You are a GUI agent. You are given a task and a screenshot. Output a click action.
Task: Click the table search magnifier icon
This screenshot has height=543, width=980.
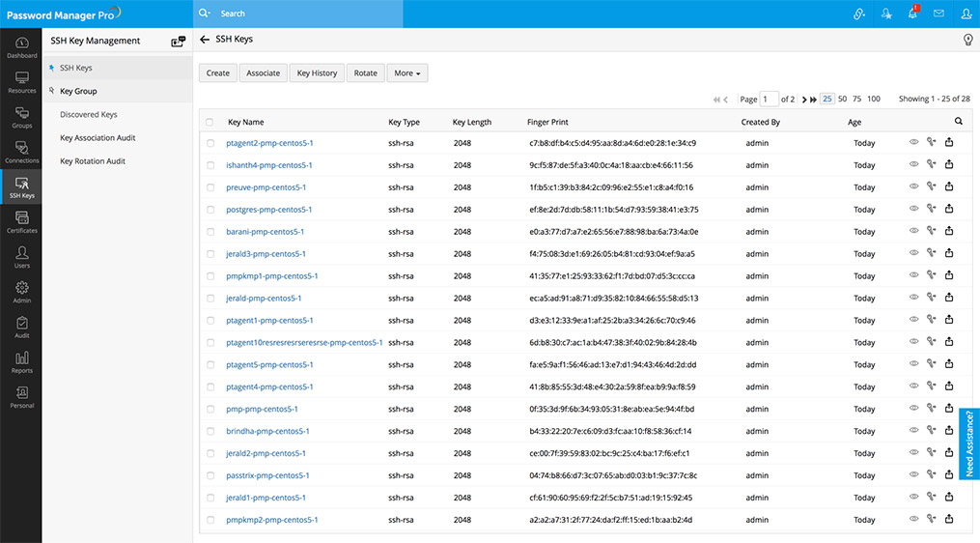pyautogui.click(x=958, y=122)
